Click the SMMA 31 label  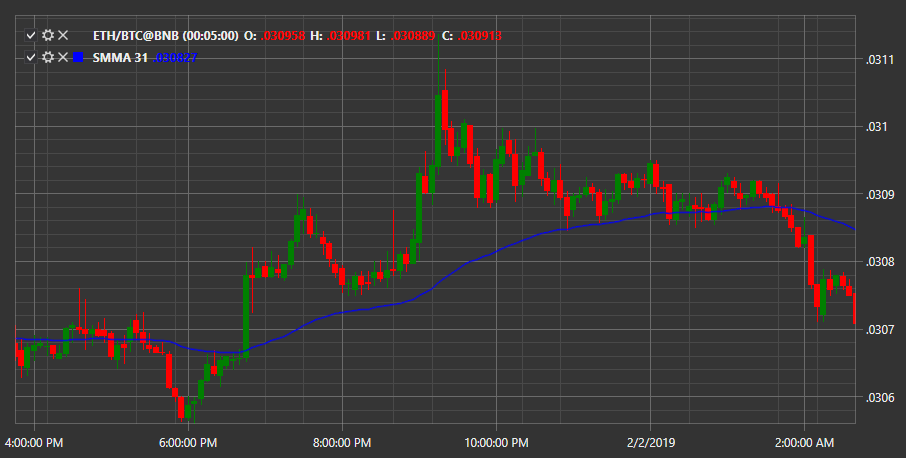[x=120, y=58]
